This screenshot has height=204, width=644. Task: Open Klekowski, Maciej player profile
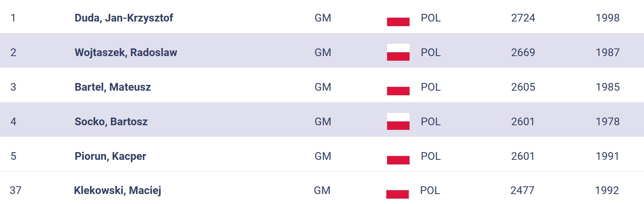pos(118,191)
